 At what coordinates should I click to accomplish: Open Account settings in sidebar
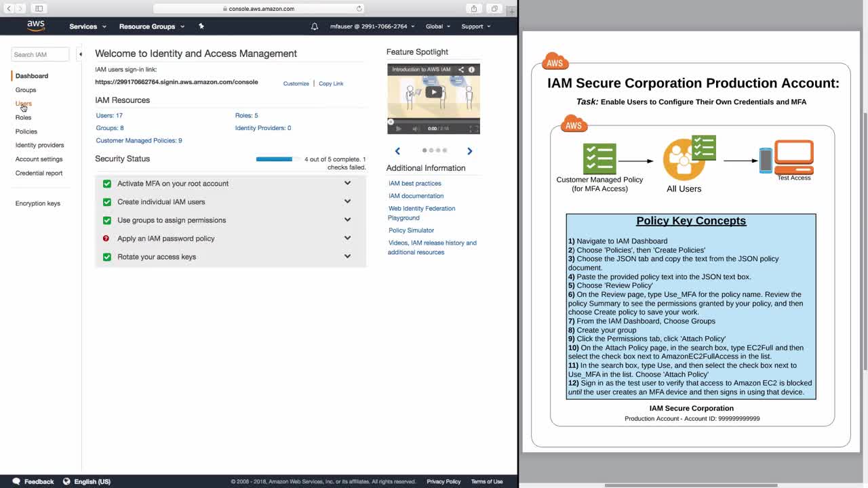pyautogui.click(x=39, y=159)
